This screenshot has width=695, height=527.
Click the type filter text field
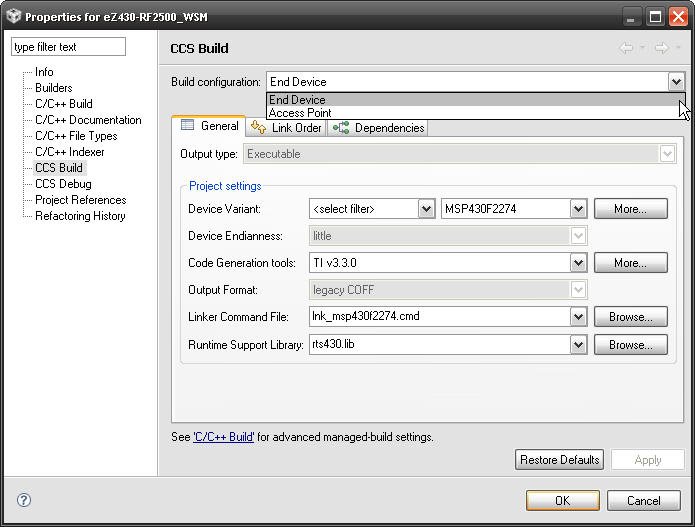(68, 47)
